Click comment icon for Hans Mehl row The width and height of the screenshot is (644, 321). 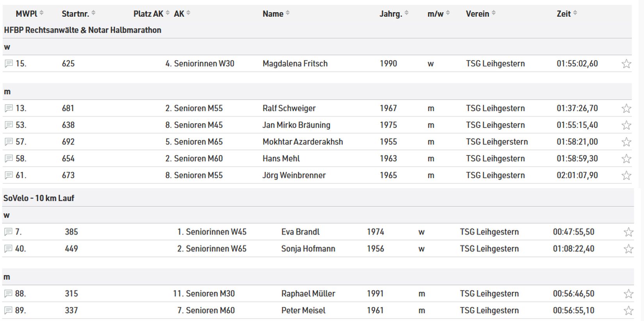(x=9, y=159)
